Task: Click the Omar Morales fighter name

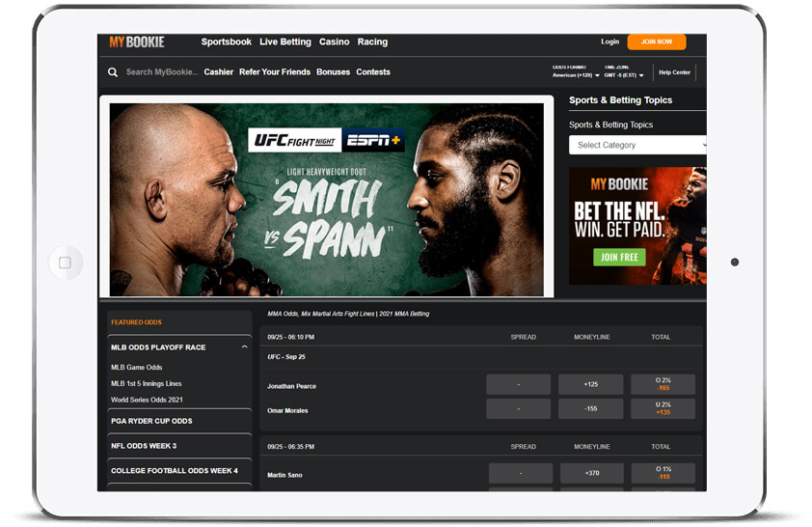Action: click(x=287, y=411)
